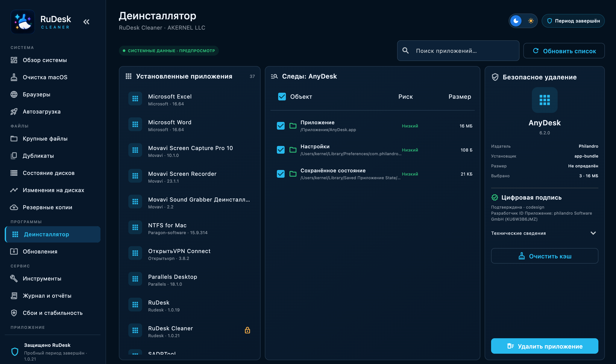
Task: Expand Технические сведения chevron
Action: click(593, 233)
